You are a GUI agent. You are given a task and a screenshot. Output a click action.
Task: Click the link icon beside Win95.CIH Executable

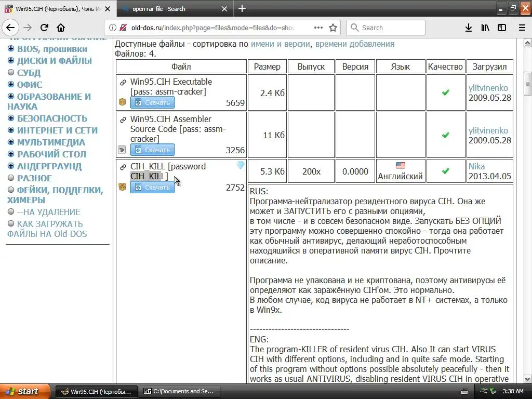coord(123,82)
